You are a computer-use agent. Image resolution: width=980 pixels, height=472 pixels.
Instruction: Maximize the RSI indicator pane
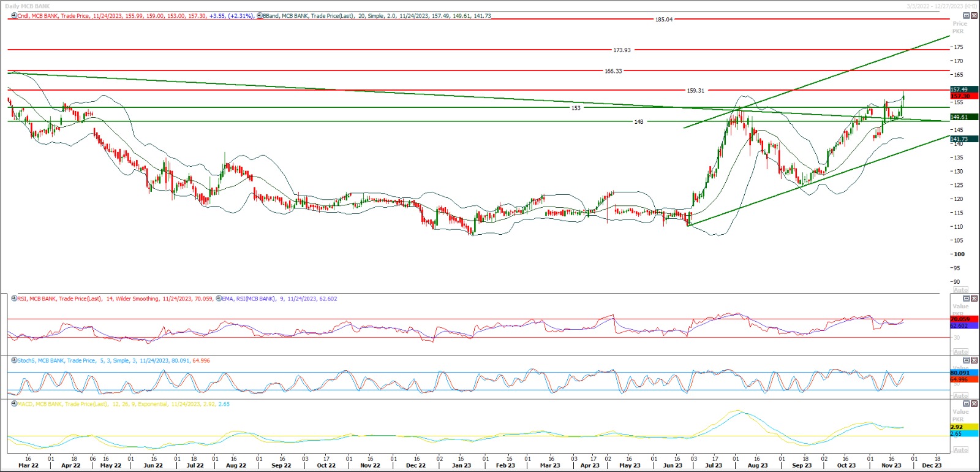coord(967,299)
